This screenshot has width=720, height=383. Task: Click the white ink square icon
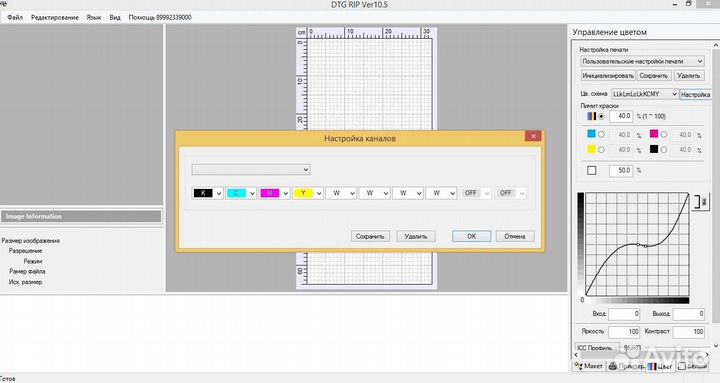591,170
